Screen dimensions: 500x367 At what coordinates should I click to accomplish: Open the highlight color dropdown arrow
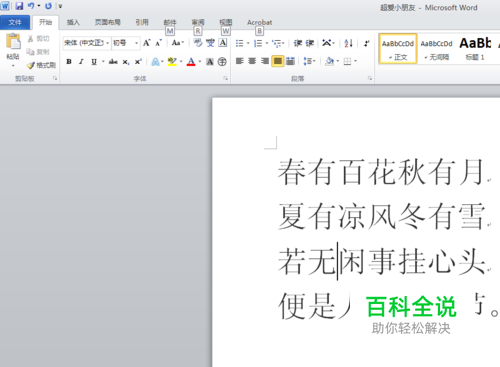point(181,62)
